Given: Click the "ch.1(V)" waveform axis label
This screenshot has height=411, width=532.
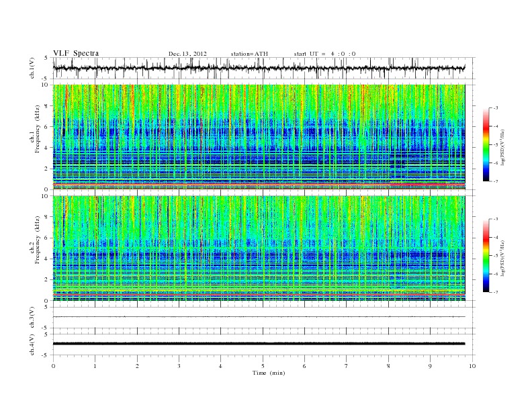Looking at the screenshot, I should pos(32,68).
